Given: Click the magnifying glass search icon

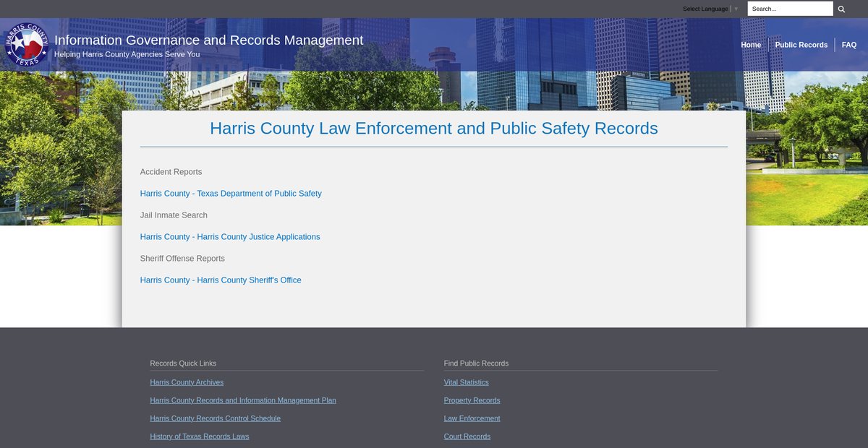Looking at the screenshot, I should [841, 9].
